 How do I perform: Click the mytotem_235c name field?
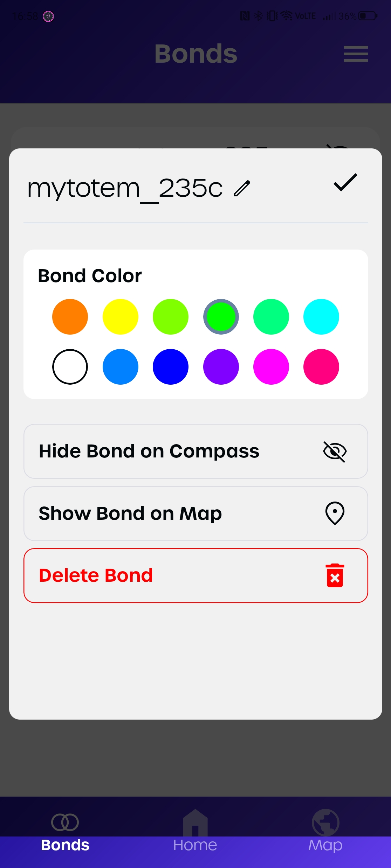[x=125, y=188]
